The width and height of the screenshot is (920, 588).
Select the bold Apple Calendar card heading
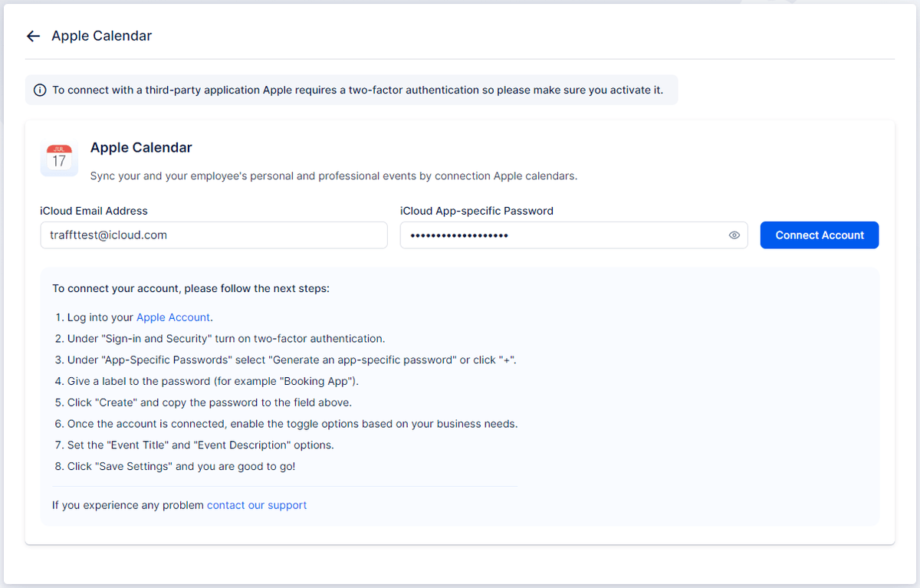click(x=141, y=147)
